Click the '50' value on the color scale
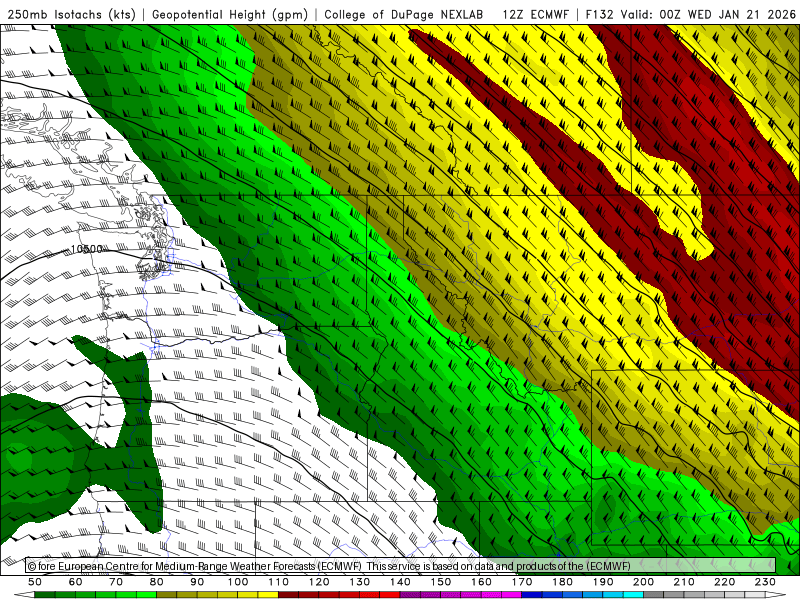Screen dimensions: 800x600 [35, 582]
